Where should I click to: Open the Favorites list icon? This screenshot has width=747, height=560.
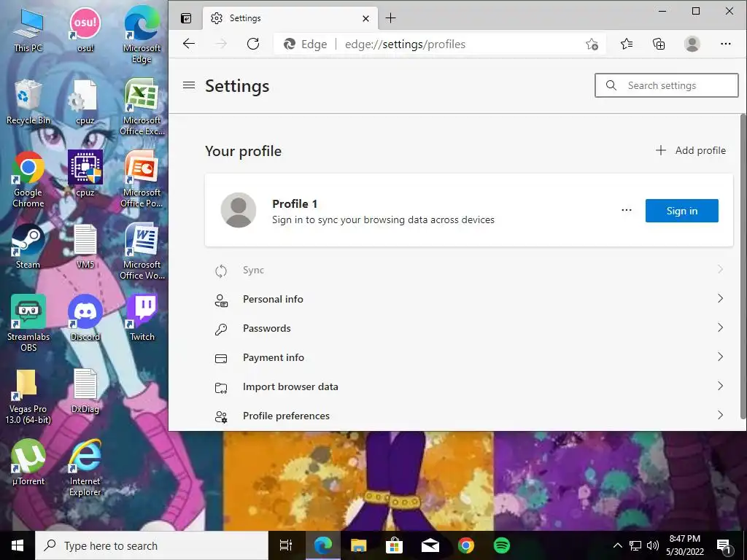(627, 44)
